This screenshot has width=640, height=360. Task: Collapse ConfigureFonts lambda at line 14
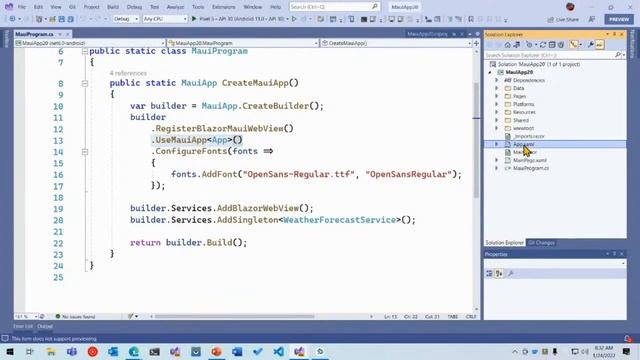point(85,152)
